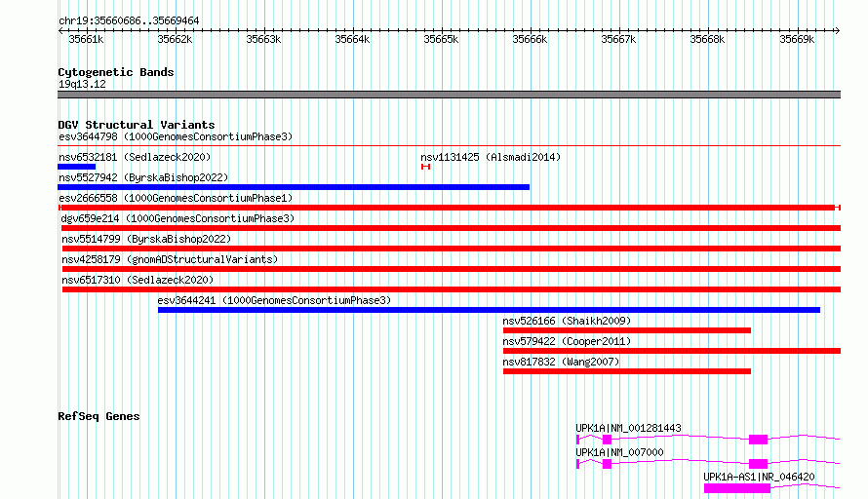
Task: Click the red bar for nsv817832
Action: (627, 371)
